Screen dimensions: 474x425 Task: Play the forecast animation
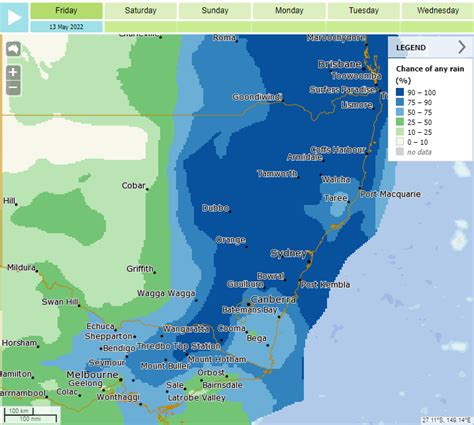[x=14, y=17]
